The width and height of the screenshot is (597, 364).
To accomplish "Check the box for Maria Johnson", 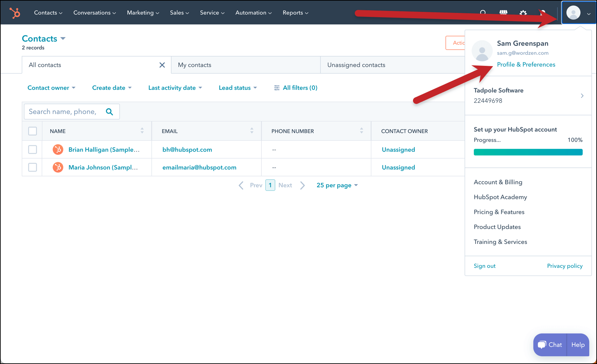I will point(32,167).
